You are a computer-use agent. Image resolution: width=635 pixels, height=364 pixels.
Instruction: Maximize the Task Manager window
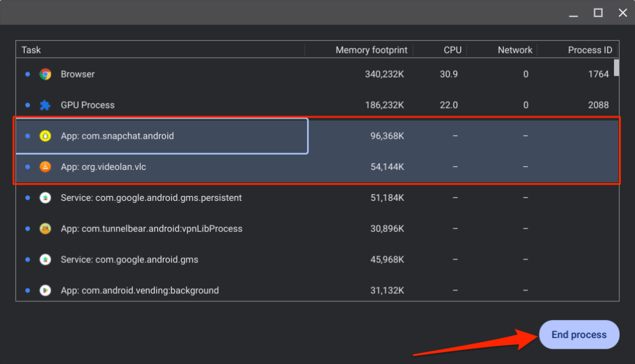[598, 12]
